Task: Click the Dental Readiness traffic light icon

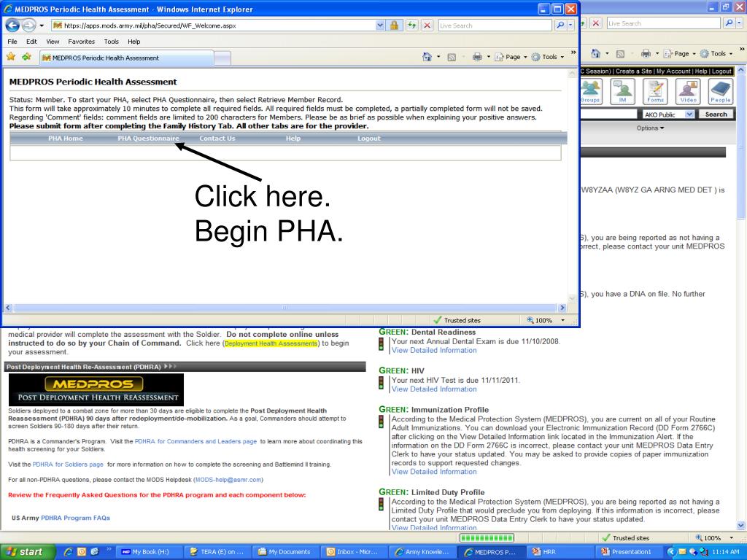Action: (381, 344)
